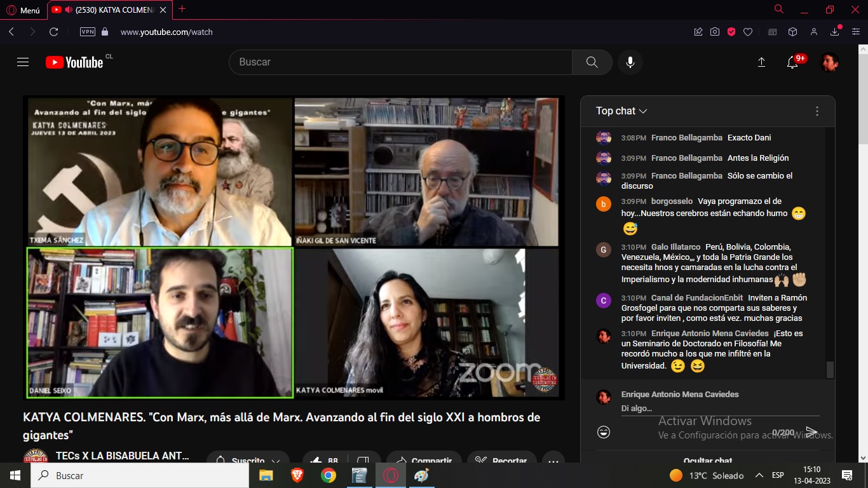Click Franco Bellagamba on 'Exacto Dani' message
This screenshot has width=868, height=488.
point(687,138)
